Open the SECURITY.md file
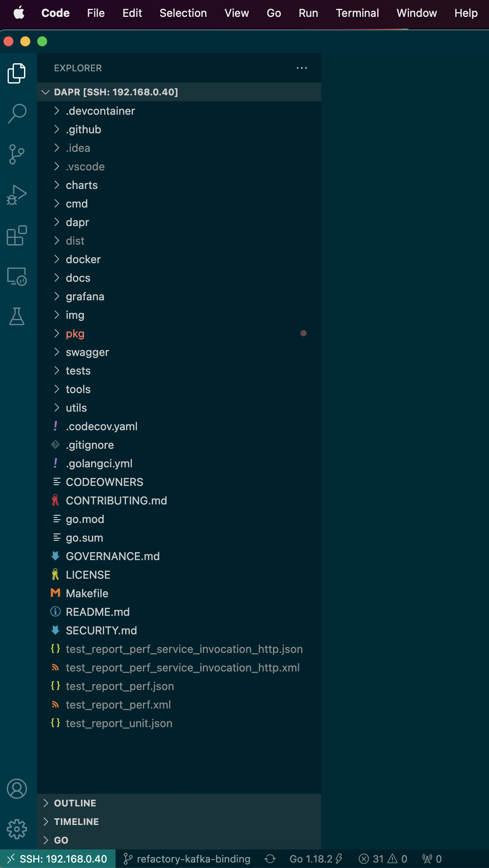Viewport: 489px width, 868px height. 179,631
